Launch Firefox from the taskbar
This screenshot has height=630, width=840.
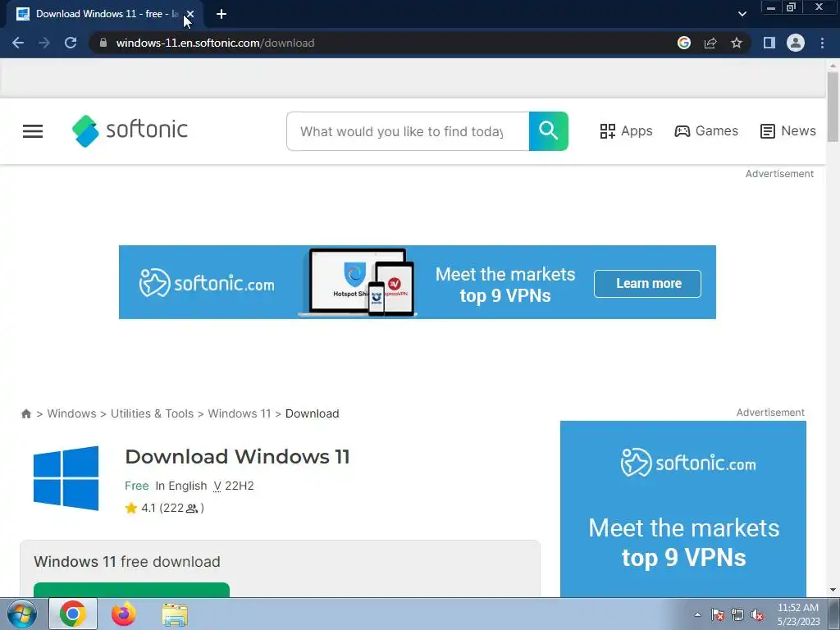coord(124,614)
